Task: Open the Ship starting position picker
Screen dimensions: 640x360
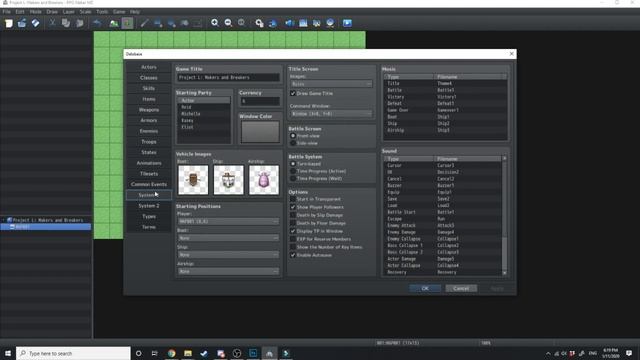Action: click(228, 255)
